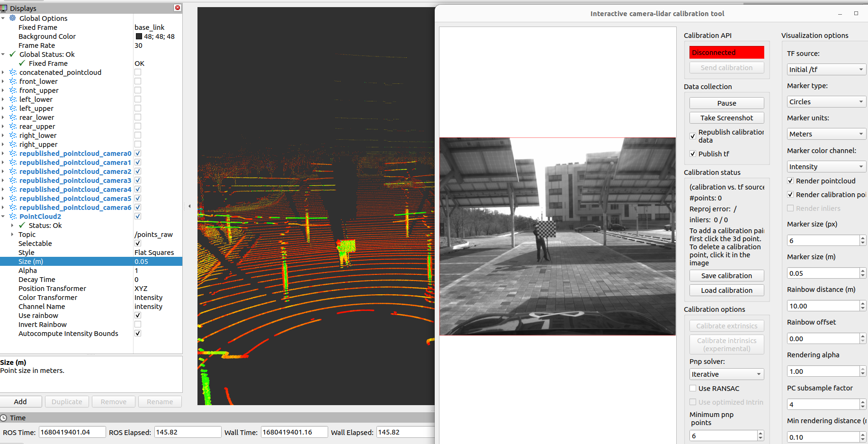Screen dimensions: 868x444
Task: Click Load calibration button
Action: pos(726,290)
